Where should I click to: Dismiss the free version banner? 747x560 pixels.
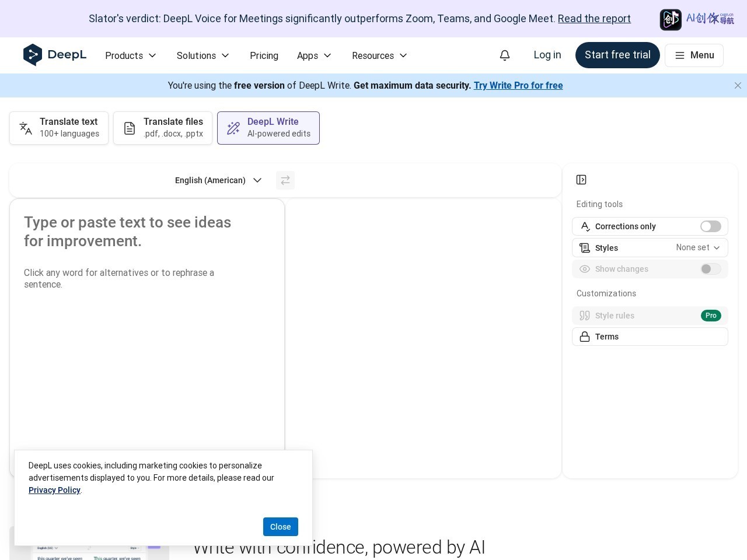tap(738, 86)
